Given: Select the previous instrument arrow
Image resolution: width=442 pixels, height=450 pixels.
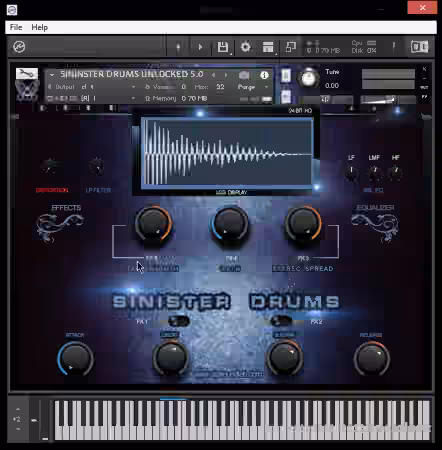Looking at the screenshot, I should tap(213, 75).
